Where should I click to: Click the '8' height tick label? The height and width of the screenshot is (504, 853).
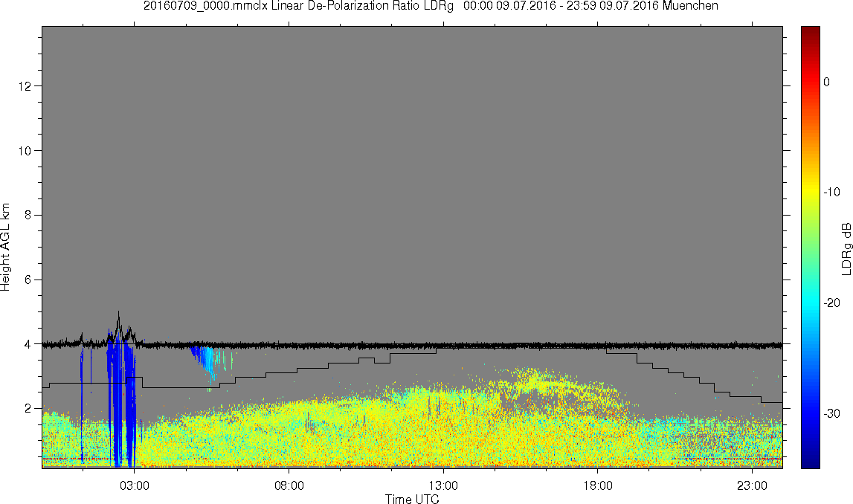click(28, 215)
